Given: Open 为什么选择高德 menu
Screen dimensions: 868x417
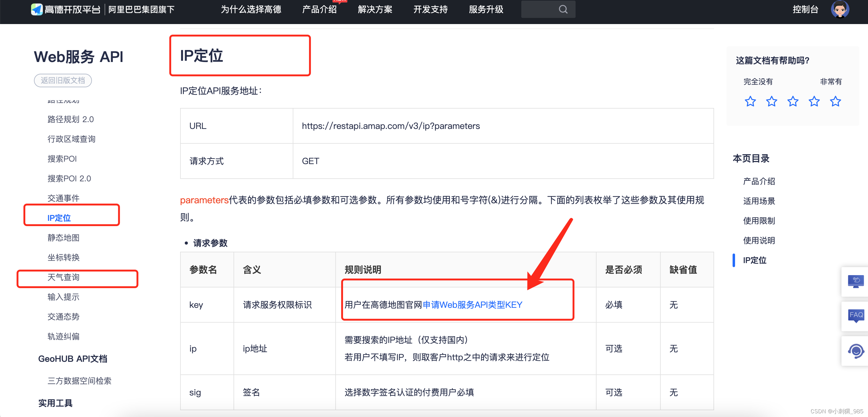Looking at the screenshot, I should [251, 10].
